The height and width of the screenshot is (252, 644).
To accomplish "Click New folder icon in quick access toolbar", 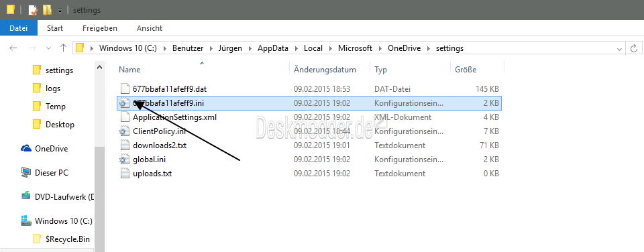I will coord(47,10).
